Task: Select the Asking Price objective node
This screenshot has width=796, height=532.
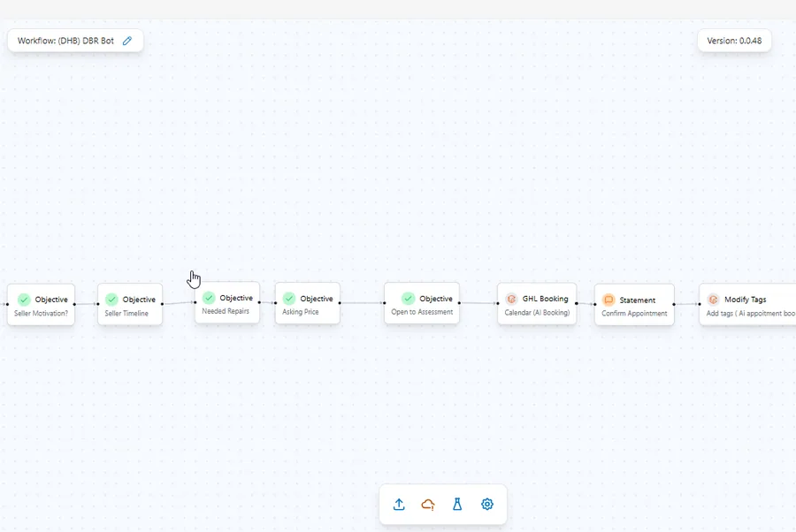Action: click(308, 303)
